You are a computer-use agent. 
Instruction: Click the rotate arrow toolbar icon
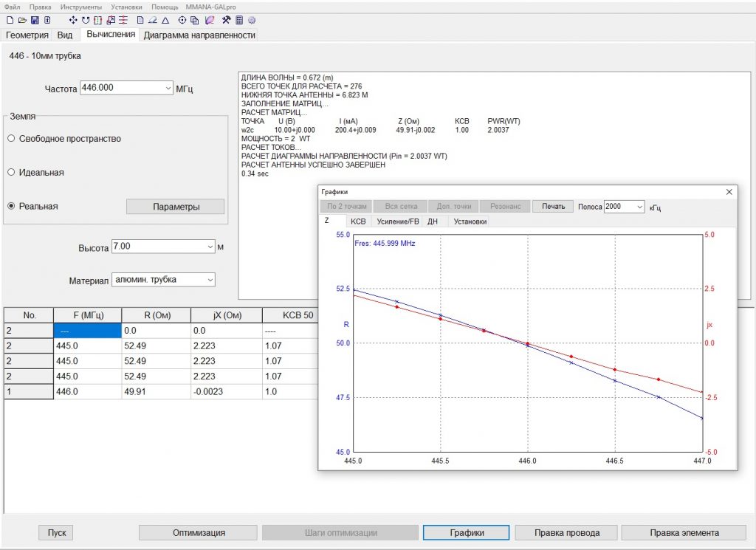(85, 20)
